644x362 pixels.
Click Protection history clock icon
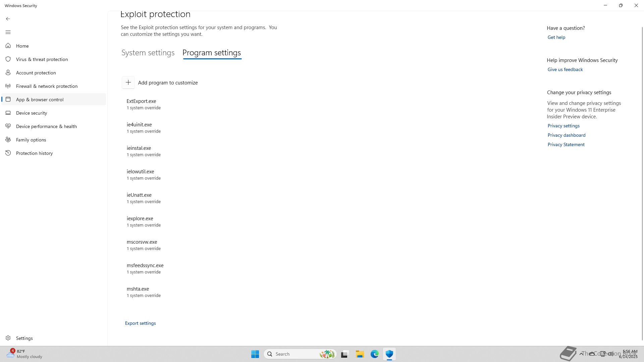point(8,153)
